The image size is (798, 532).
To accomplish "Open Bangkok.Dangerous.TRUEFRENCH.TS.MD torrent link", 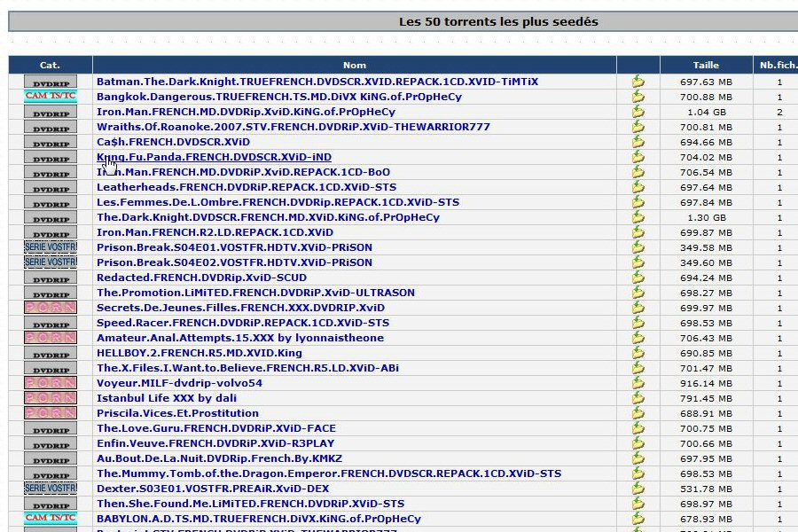I will (x=279, y=97).
